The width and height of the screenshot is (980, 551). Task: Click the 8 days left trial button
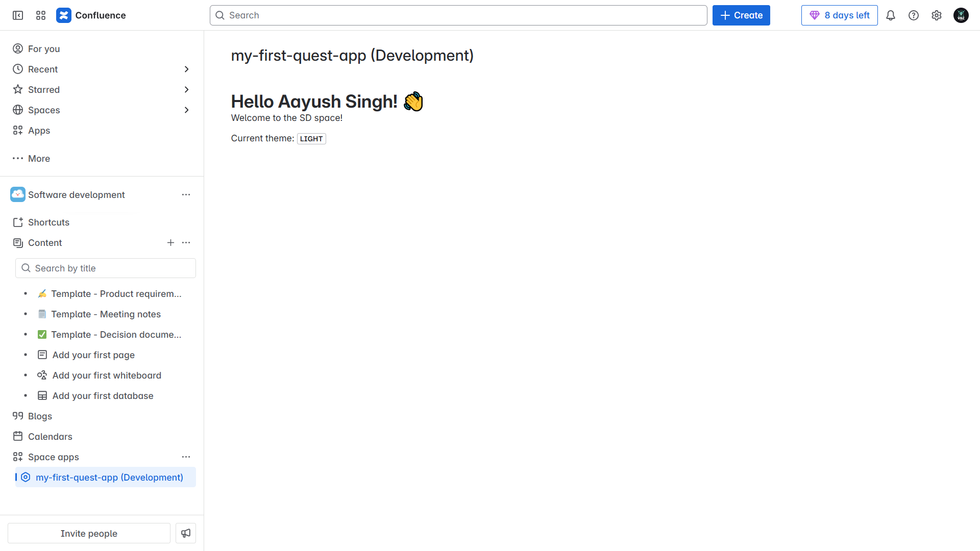coord(839,15)
